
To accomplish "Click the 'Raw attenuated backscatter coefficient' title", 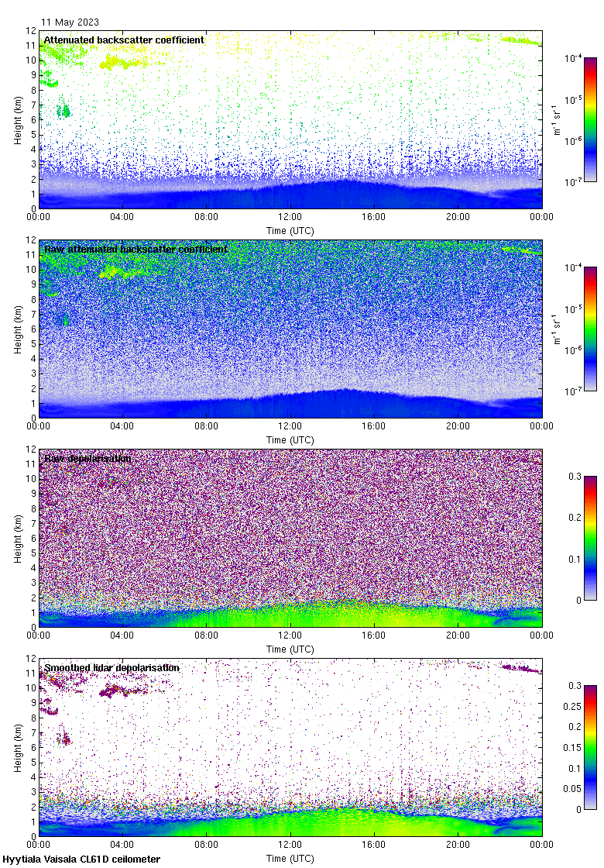I will [x=136, y=249].
